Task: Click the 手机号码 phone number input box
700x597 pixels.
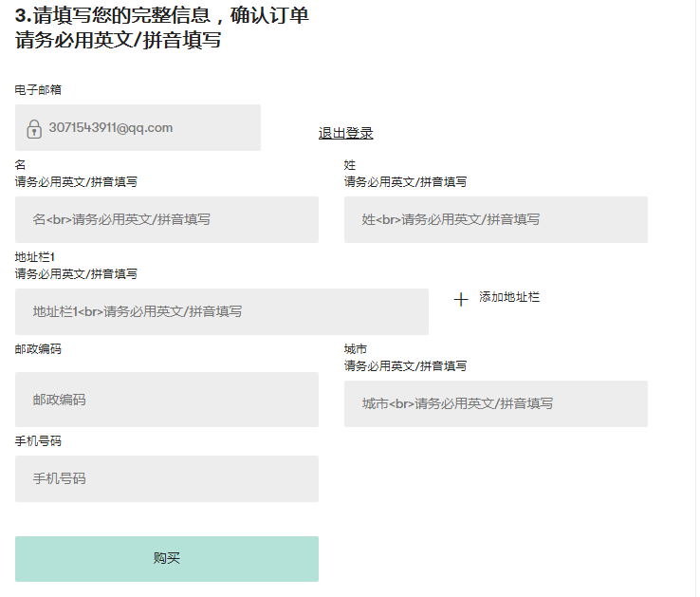Action: click(x=167, y=478)
